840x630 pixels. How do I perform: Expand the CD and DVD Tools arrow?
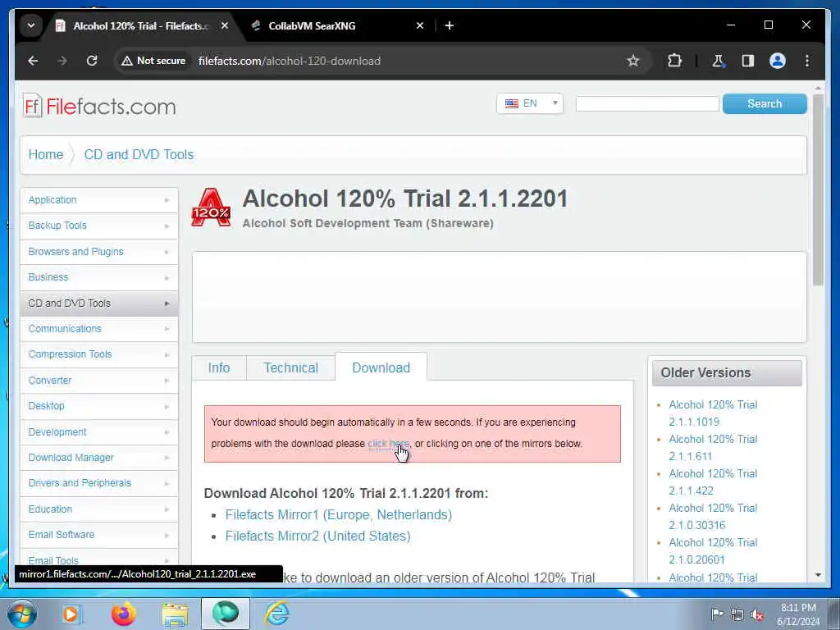(167, 304)
